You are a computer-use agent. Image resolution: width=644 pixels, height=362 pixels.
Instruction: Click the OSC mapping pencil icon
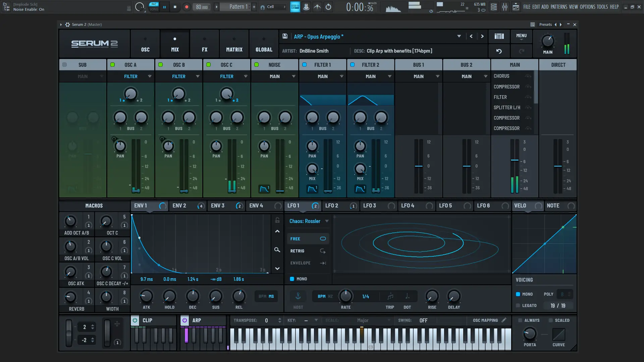504,320
